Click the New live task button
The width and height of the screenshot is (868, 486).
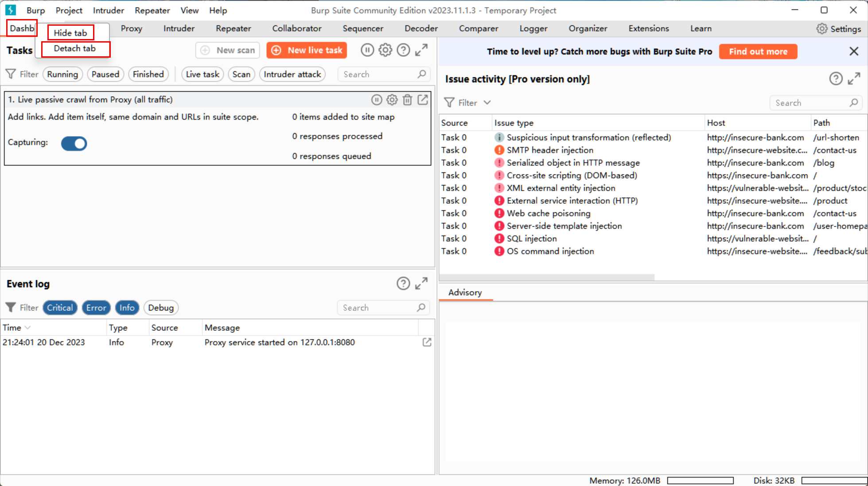click(x=307, y=50)
